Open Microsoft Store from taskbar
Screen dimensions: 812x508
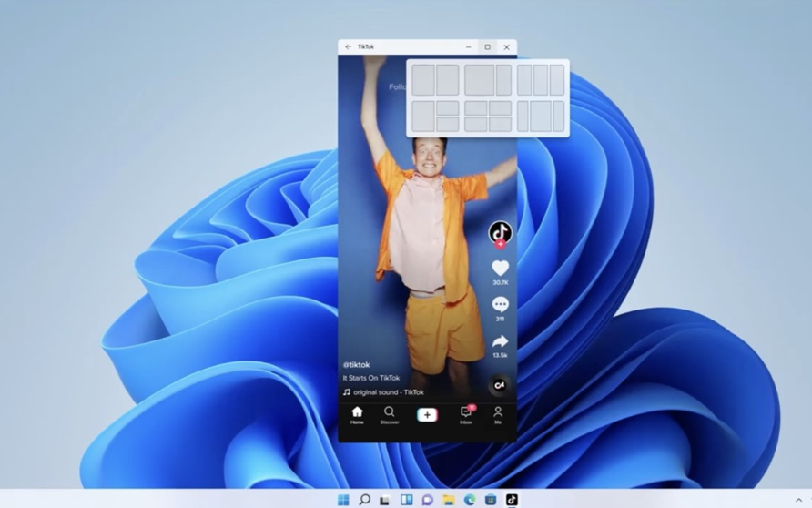point(491,500)
